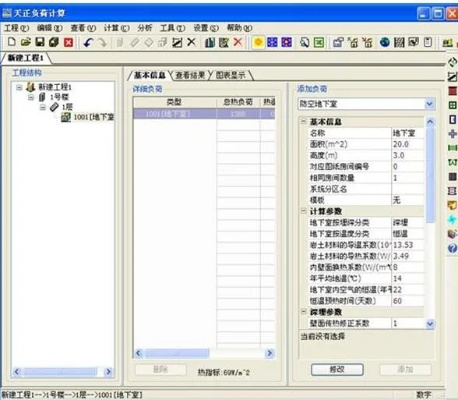The width and height of the screenshot is (458, 400).
Task: Click the gray Redo arrow icon
Action: click(102, 42)
